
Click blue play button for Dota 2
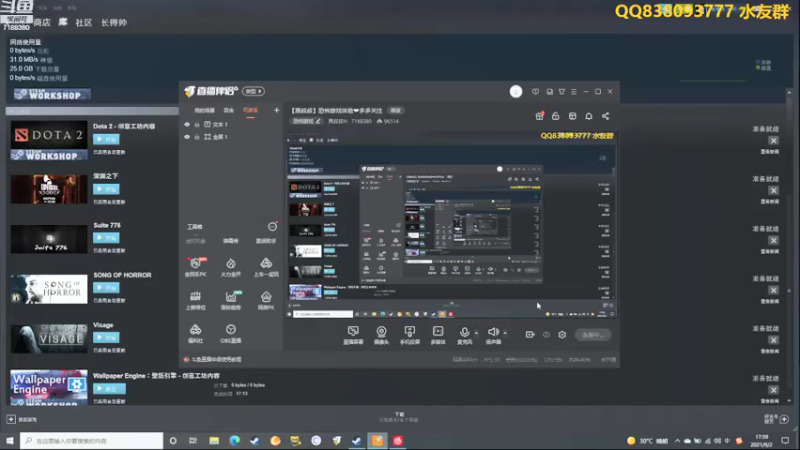click(106, 139)
